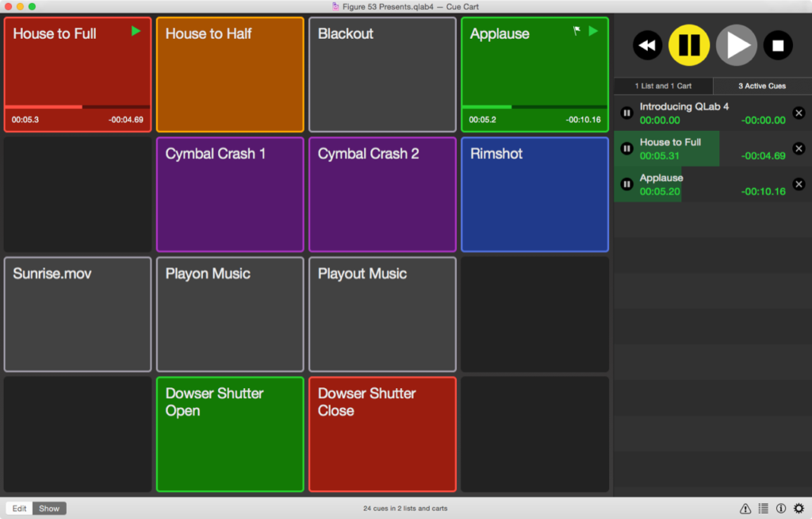Trigger the Blackout cue tile
Screen dimensions: 812x519
click(383, 75)
